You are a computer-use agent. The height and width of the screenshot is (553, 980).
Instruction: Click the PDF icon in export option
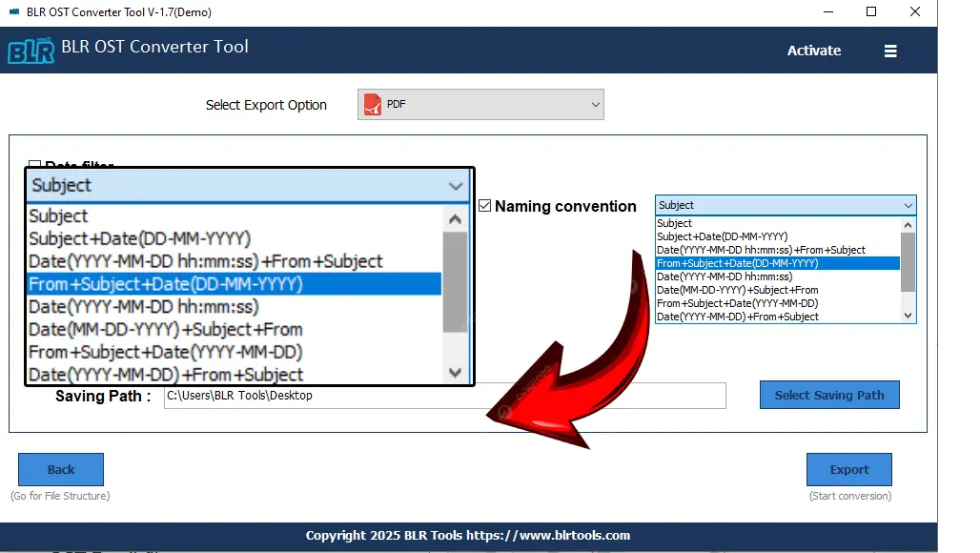372,105
